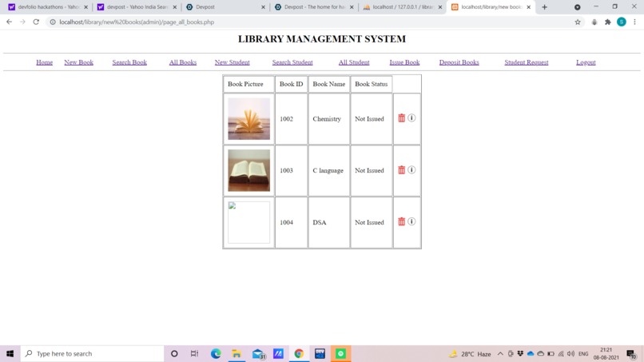
Task: Open a new browser tab with plus
Action: 544,7
